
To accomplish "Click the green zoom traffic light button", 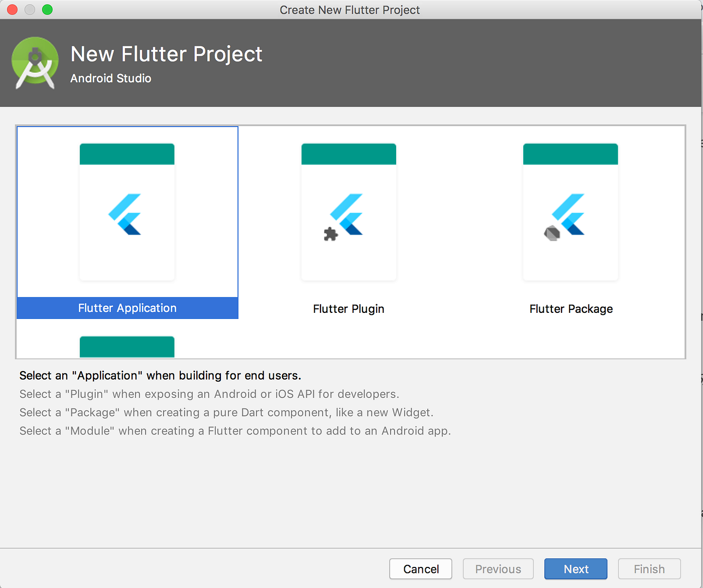I will tap(47, 9).
